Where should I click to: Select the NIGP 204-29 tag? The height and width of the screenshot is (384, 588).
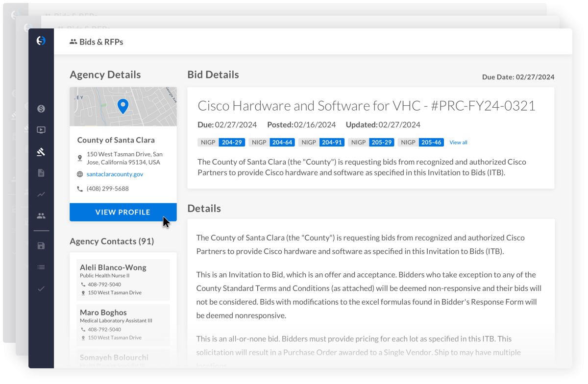(x=221, y=143)
